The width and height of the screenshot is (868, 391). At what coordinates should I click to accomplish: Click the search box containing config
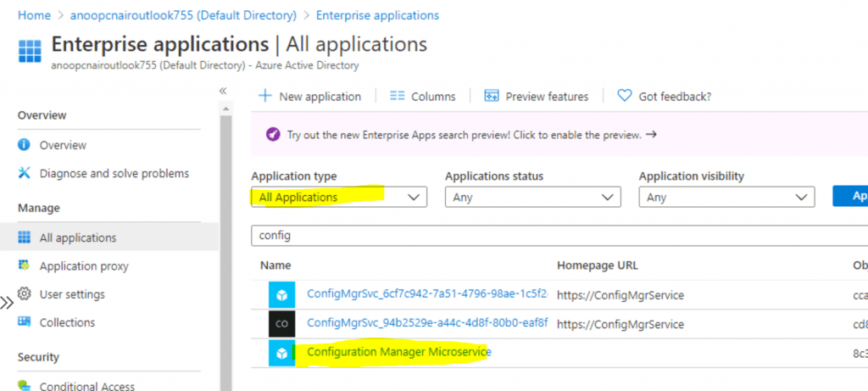[559, 236]
